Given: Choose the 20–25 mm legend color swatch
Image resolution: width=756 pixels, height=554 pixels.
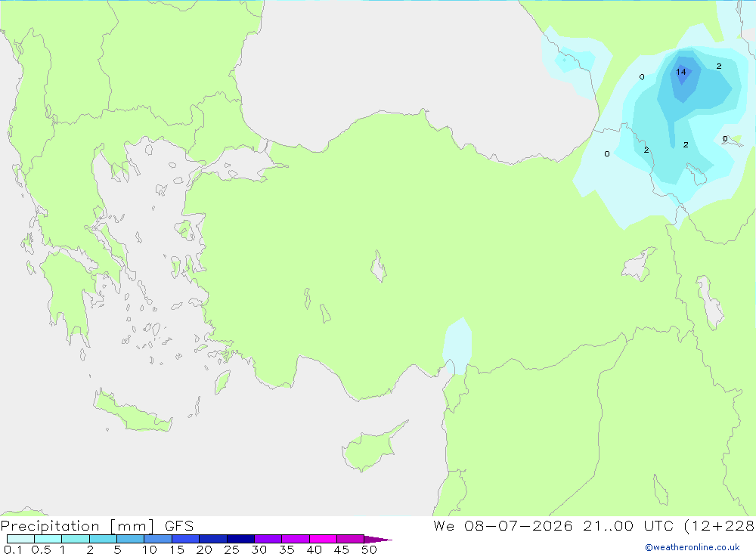Looking at the screenshot, I should [x=212, y=539].
